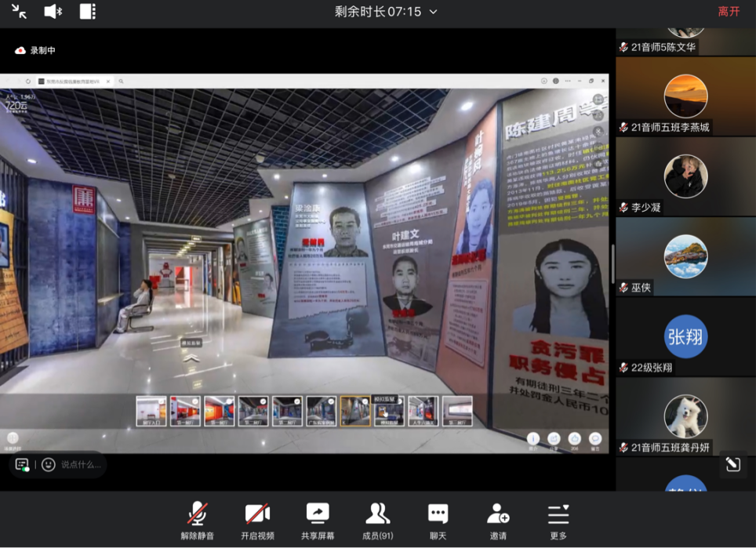Click the muted mic icon beside 巫侠
This screenshot has width=756, height=548.
[623, 288]
